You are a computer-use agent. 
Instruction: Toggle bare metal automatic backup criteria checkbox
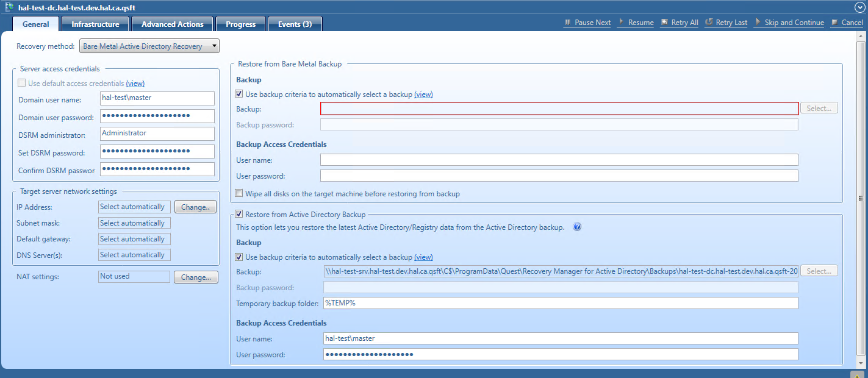239,94
